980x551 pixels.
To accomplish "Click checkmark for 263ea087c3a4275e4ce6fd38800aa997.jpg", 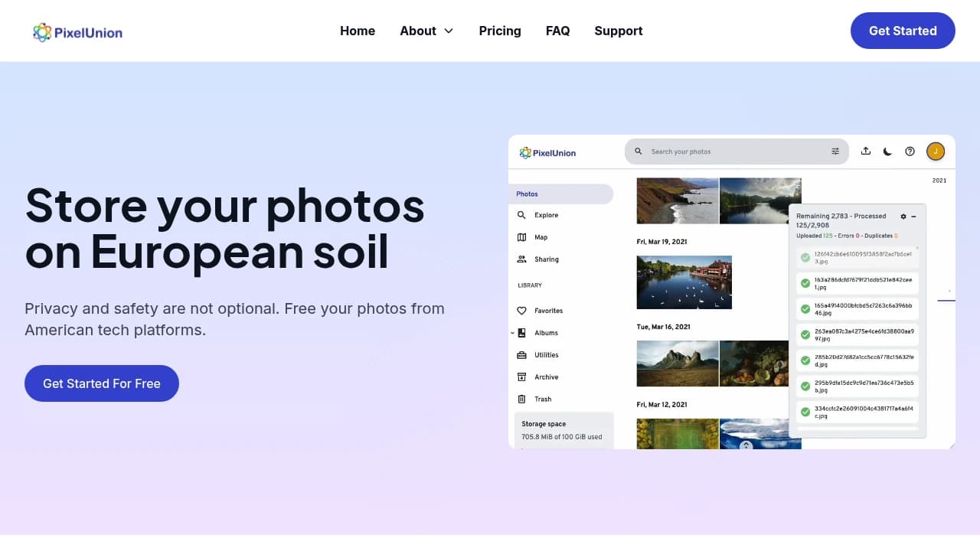I will point(805,334).
